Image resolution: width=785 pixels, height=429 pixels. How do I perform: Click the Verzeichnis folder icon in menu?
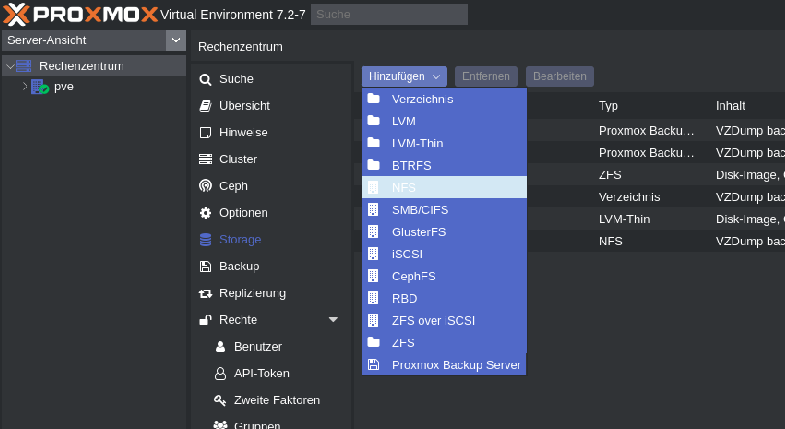click(x=373, y=99)
